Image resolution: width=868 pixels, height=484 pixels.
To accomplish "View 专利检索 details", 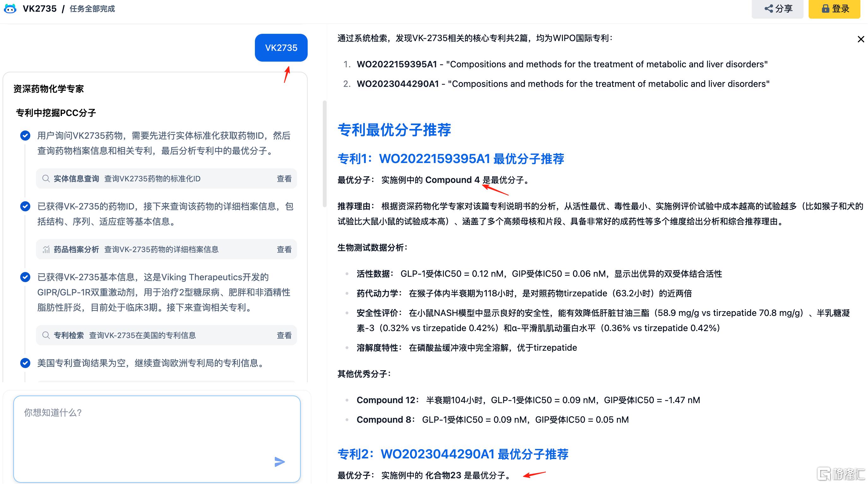I will [284, 336].
